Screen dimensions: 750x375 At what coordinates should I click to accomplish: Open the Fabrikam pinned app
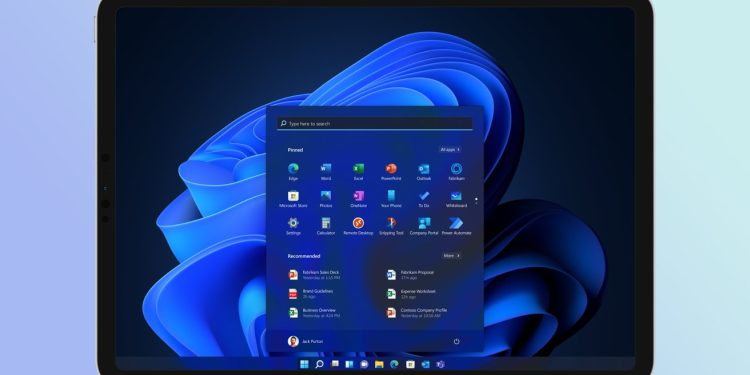[x=456, y=171]
